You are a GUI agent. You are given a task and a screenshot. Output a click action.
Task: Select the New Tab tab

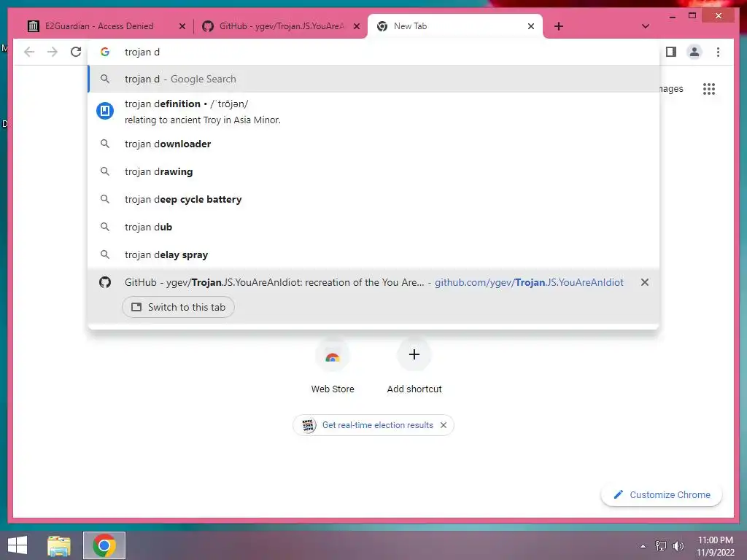(x=455, y=26)
